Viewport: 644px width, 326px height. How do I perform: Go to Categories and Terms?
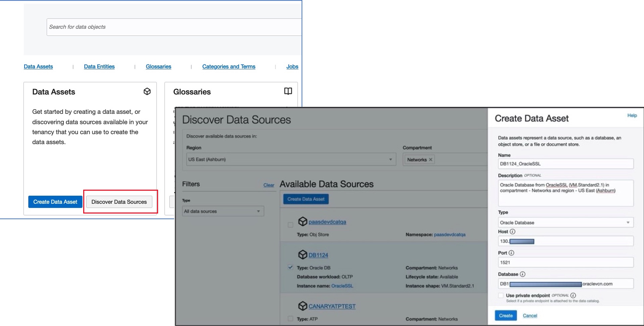(x=229, y=66)
